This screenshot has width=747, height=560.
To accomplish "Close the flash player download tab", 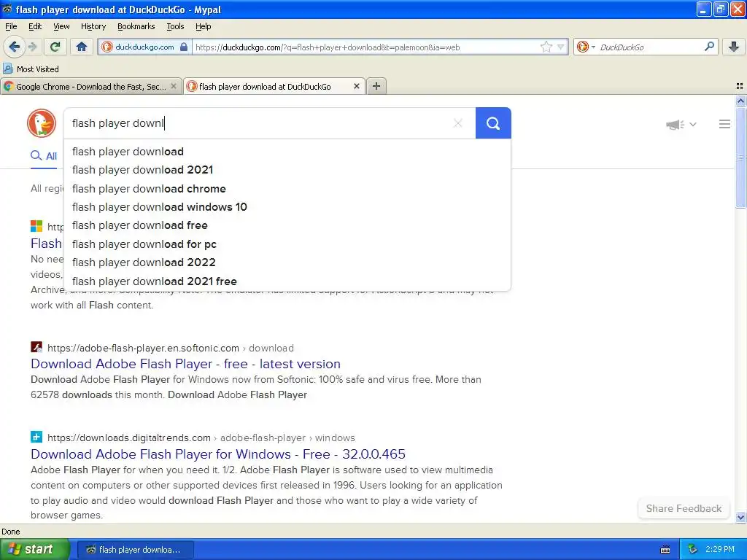I will [356, 86].
